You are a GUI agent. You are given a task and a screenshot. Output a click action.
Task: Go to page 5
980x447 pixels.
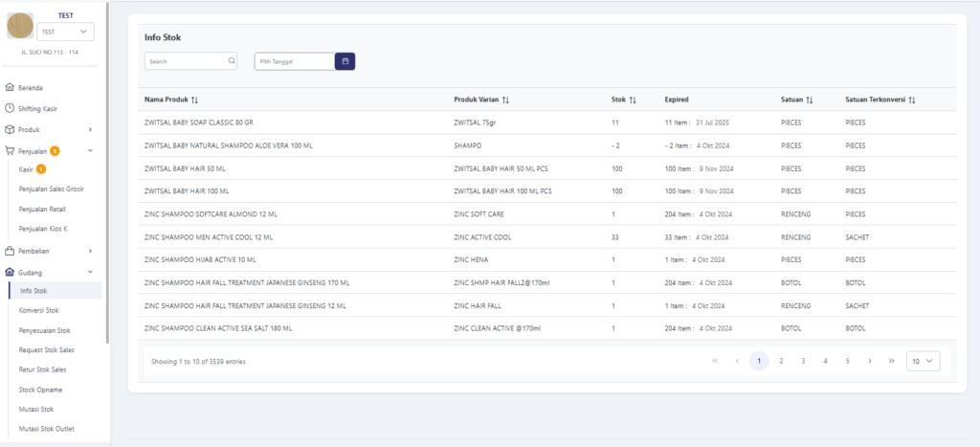pyautogui.click(x=847, y=361)
